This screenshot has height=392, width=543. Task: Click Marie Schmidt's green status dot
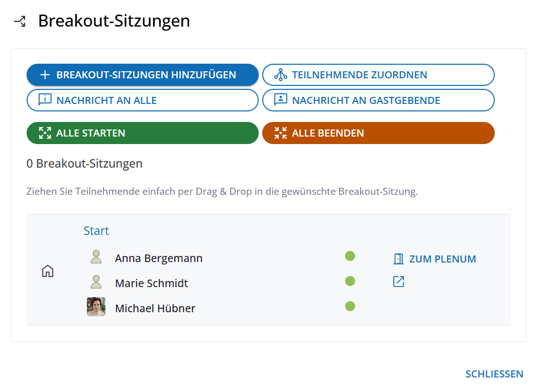(x=350, y=281)
